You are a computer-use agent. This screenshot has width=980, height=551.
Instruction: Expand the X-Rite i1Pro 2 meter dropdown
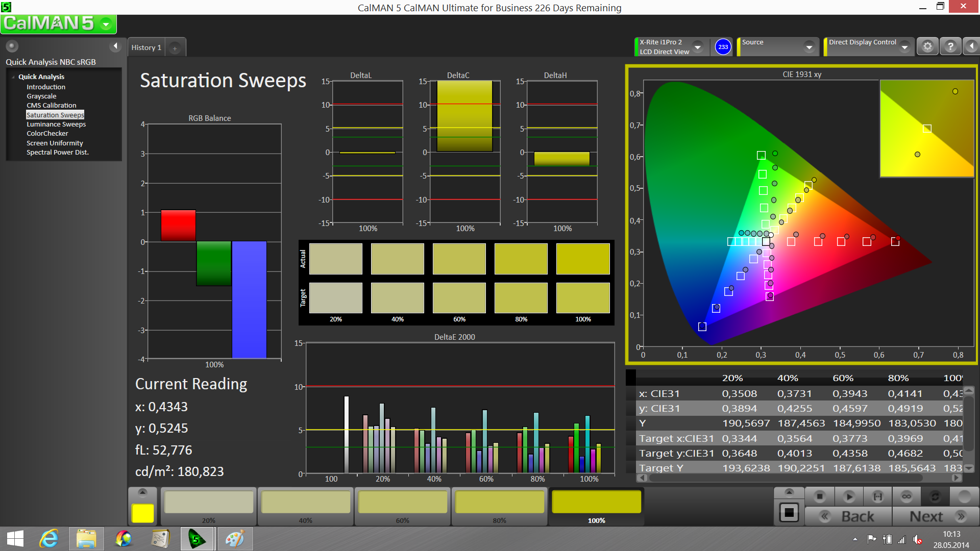pos(697,47)
